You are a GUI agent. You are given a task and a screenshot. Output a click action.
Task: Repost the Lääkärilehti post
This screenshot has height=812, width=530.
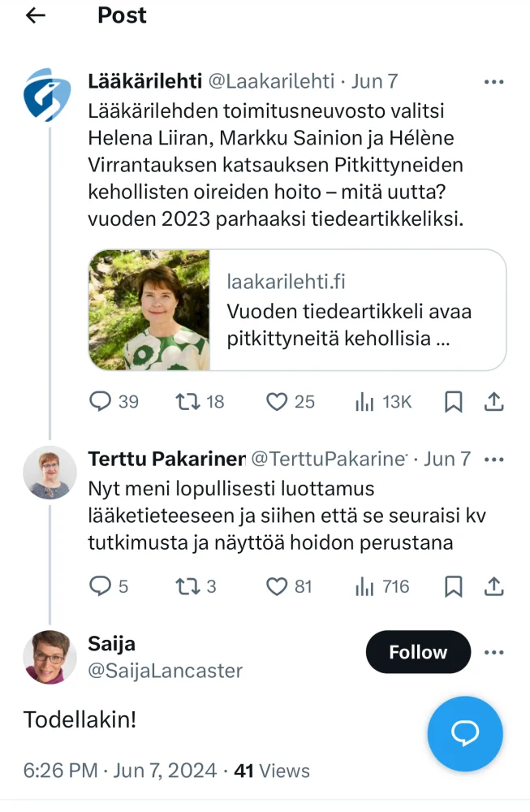point(187,401)
